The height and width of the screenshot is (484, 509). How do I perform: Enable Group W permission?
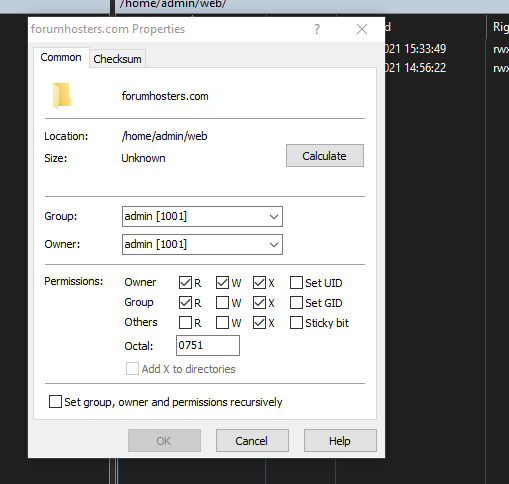pyautogui.click(x=222, y=303)
